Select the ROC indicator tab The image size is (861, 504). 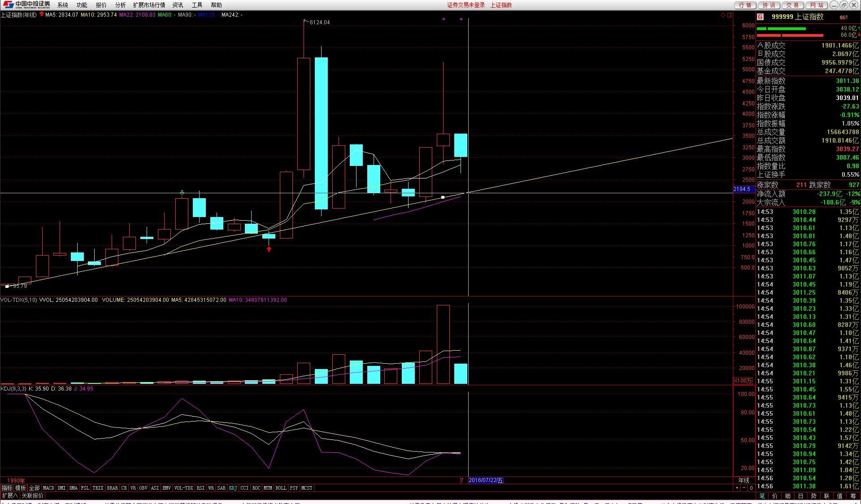tap(256, 488)
